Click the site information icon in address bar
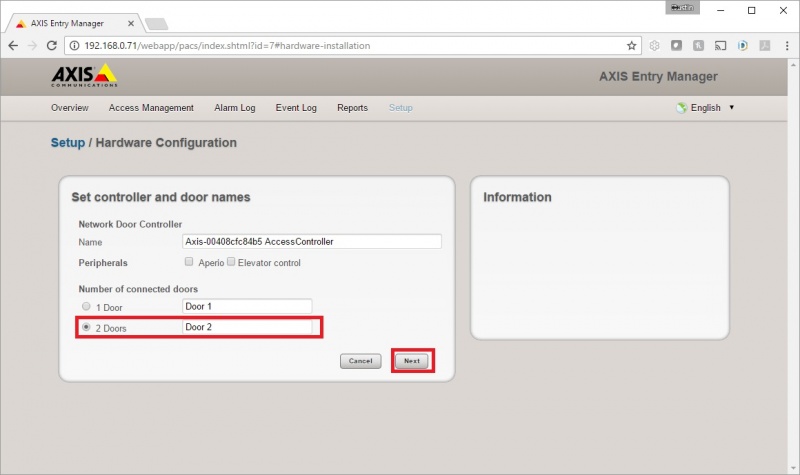The image size is (800, 475). point(74,45)
